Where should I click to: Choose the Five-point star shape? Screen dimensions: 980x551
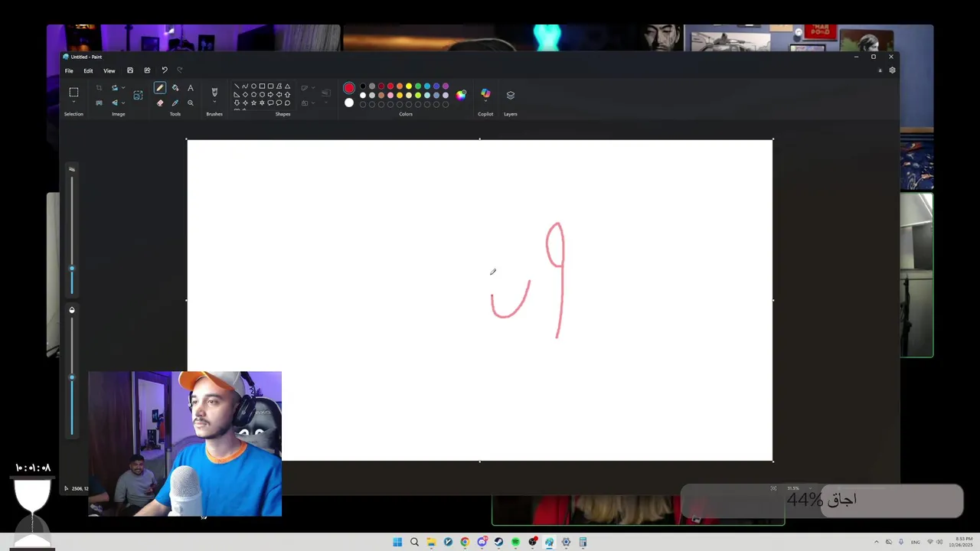point(253,103)
